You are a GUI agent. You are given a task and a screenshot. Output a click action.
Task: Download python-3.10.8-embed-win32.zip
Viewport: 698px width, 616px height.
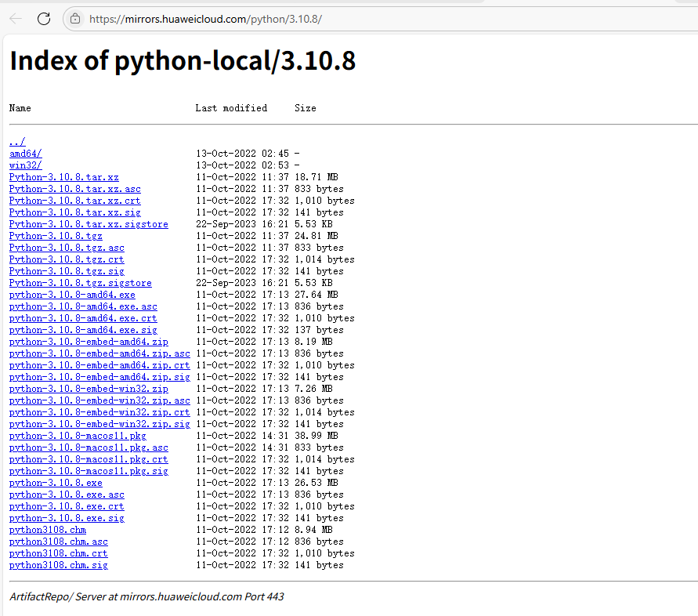point(89,389)
